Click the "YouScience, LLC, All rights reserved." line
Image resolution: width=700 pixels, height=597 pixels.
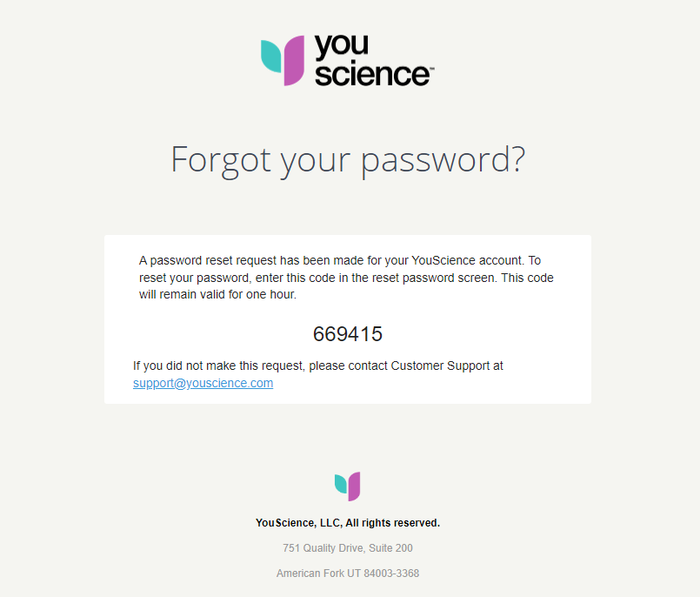tap(348, 523)
